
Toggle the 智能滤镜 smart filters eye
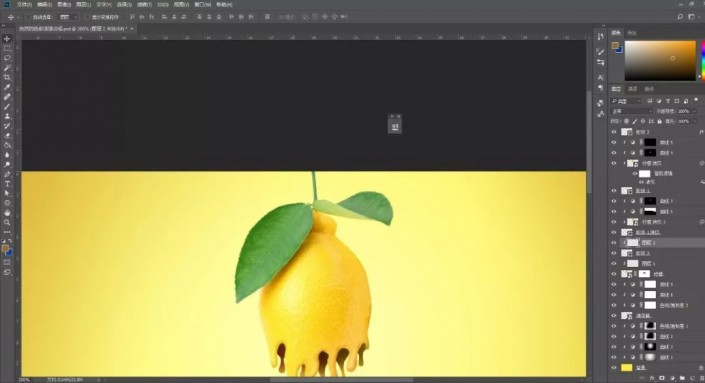[635, 174]
